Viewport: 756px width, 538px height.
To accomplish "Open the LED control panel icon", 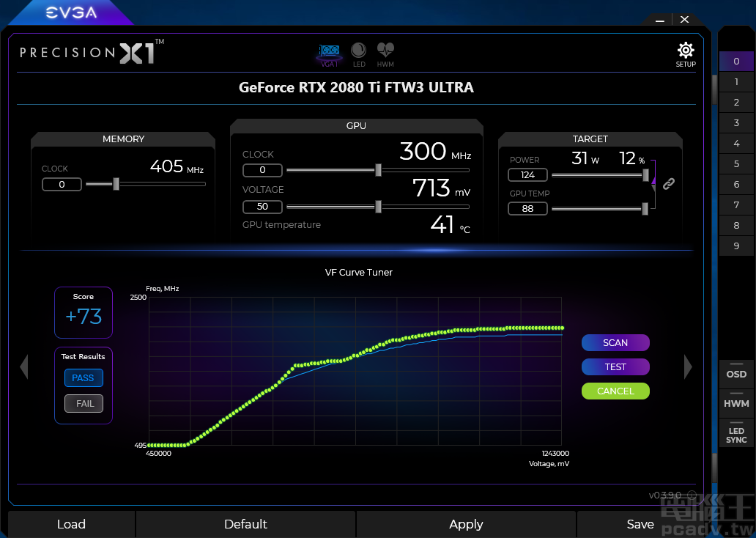I will click(x=359, y=54).
